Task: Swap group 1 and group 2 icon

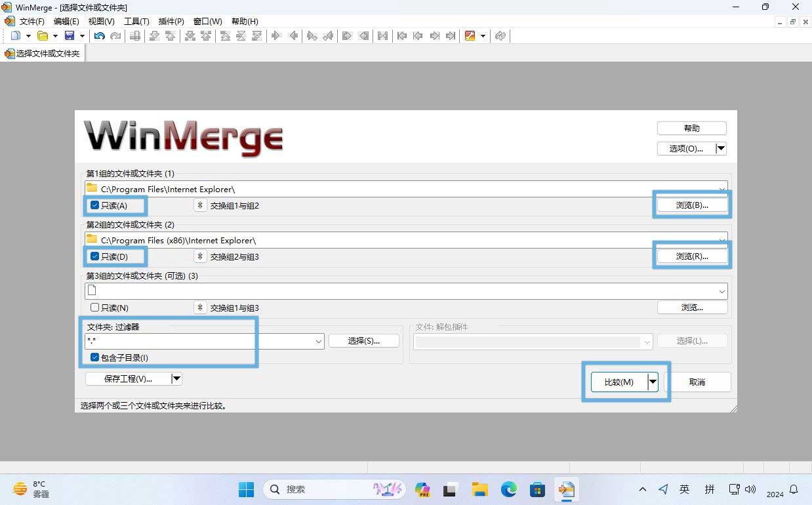Action: tap(200, 205)
